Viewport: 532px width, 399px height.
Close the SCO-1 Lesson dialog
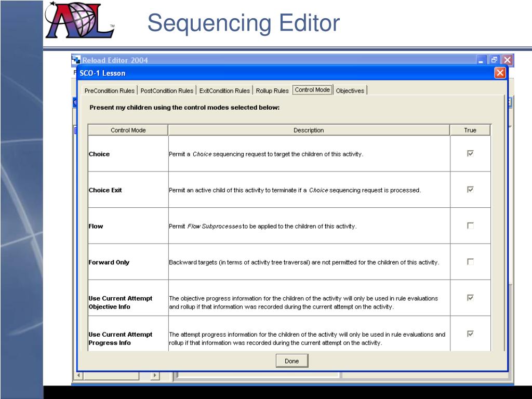tap(500, 73)
